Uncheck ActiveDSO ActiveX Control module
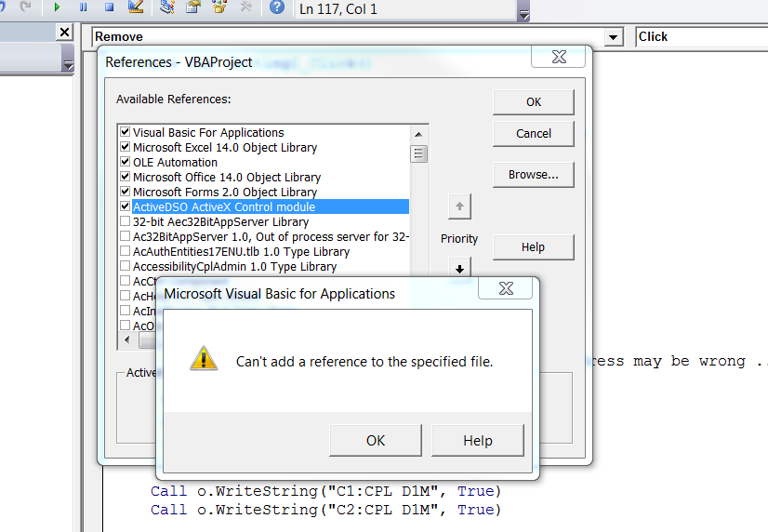 (126, 206)
